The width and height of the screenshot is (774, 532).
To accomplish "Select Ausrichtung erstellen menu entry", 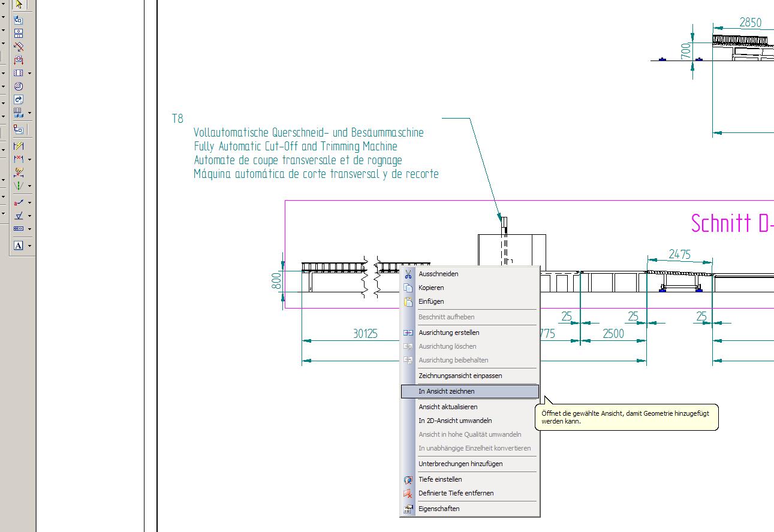I will (x=470, y=332).
